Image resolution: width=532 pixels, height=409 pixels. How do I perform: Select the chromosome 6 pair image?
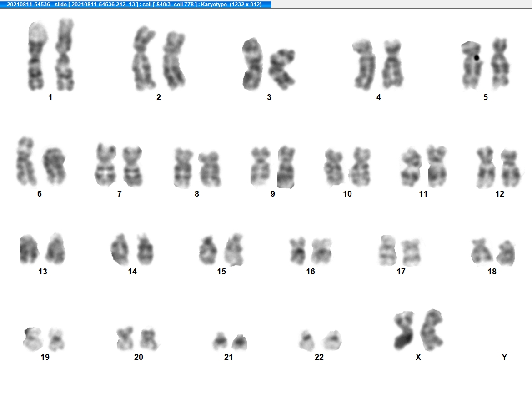(41, 162)
